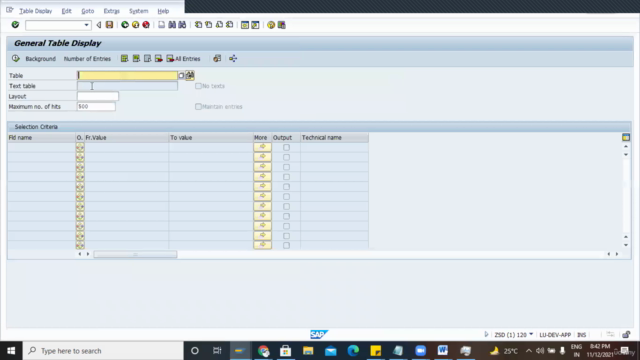Open Google Chrome from the taskbar
The height and width of the screenshot is (360, 640).
pos(263,351)
